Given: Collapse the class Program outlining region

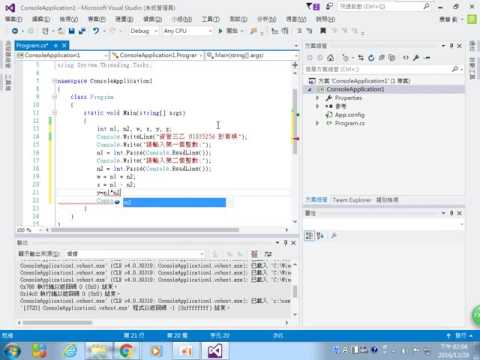Looking at the screenshot, I should point(54,97).
